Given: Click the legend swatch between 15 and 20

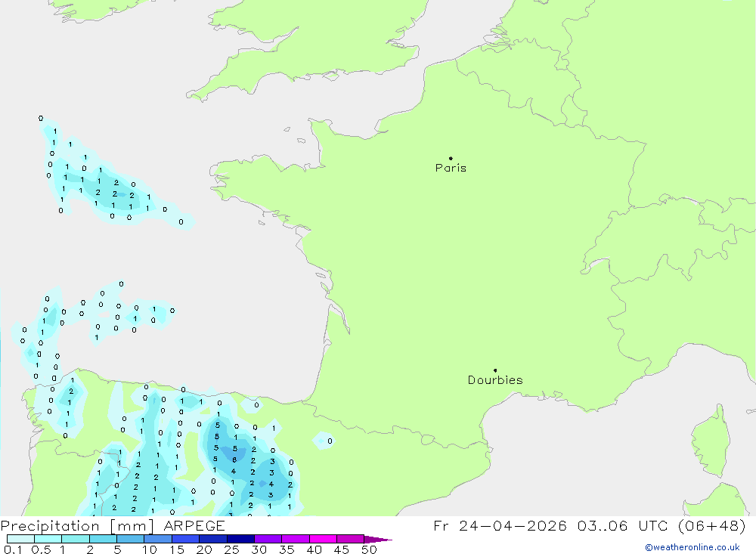Looking at the screenshot, I should 185,539.
